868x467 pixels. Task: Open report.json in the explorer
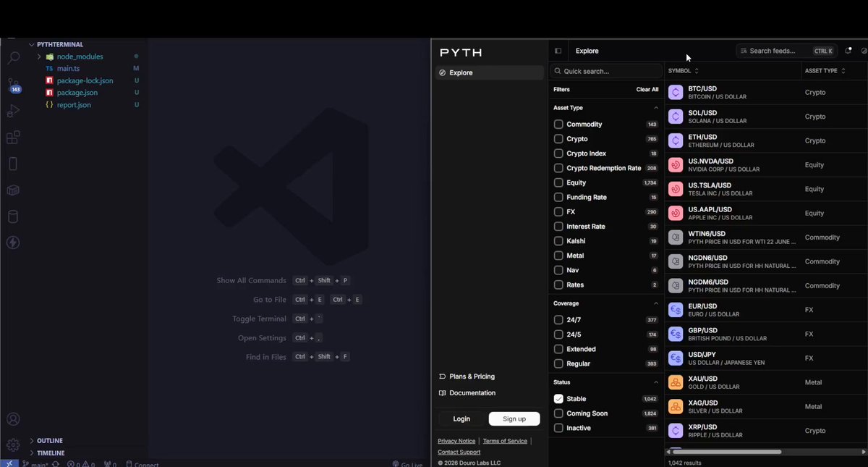pos(74,105)
